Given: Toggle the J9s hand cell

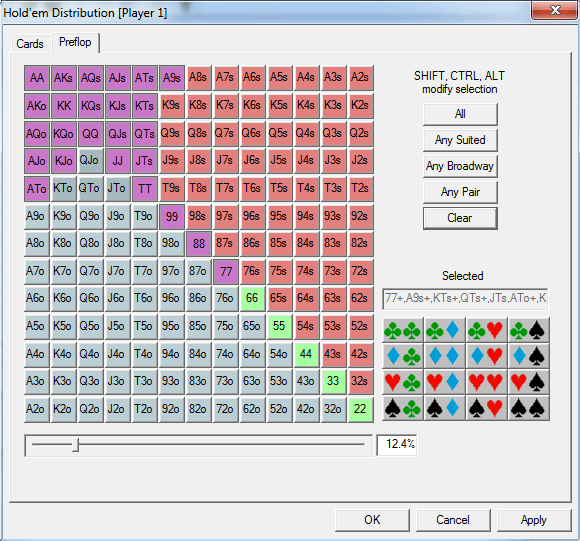Looking at the screenshot, I should (172, 161).
